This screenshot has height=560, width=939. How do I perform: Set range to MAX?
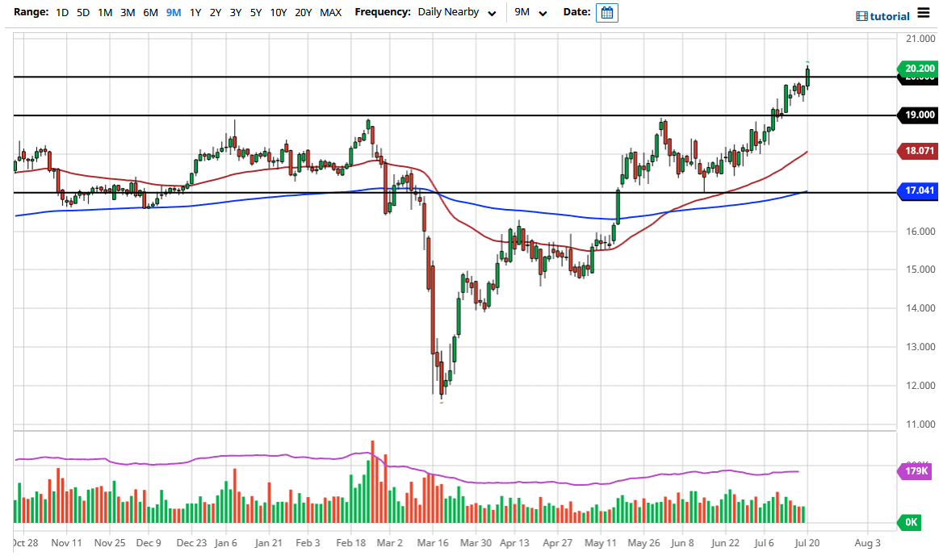(330, 13)
